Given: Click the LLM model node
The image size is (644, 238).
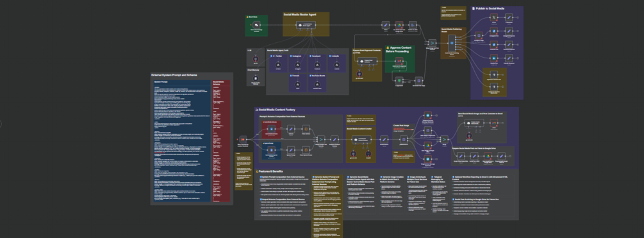Looking at the screenshot, I should 256,59.
